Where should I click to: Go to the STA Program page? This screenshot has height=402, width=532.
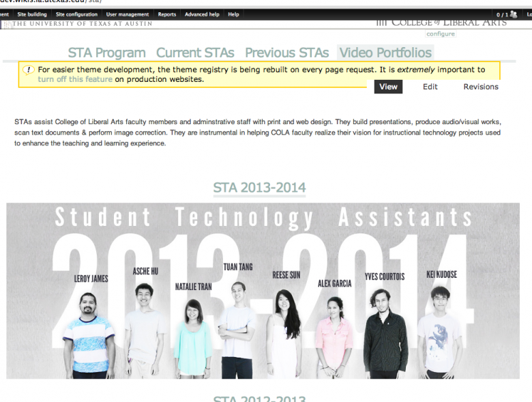106,53
